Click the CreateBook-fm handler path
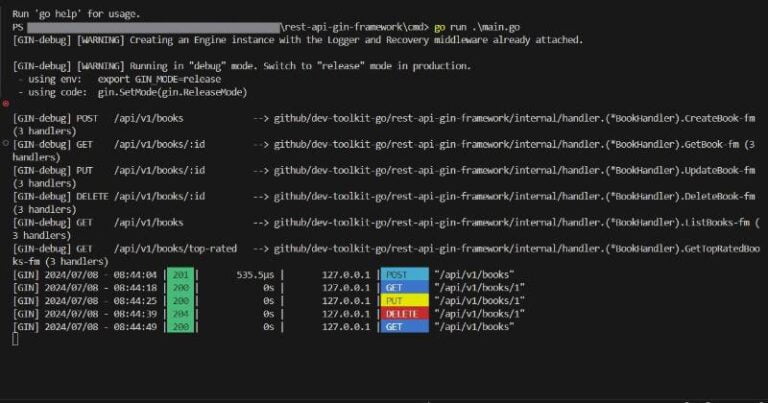 (x=514, y=118)
